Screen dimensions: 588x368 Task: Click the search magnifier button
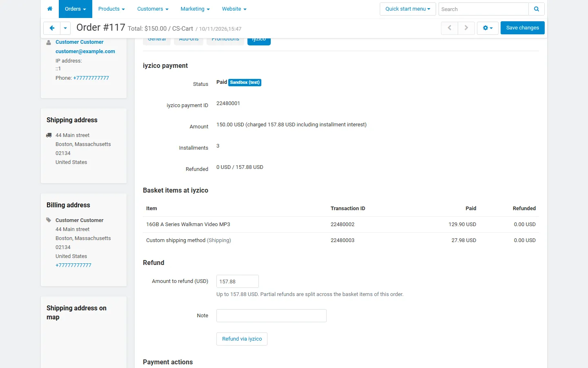[x=537, y=9]
